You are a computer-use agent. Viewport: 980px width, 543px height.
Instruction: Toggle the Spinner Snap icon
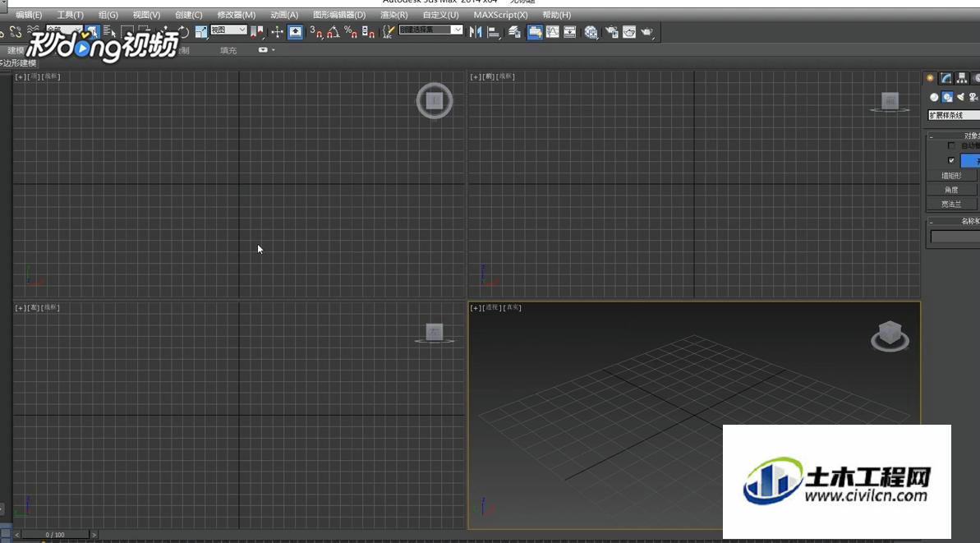(x=368, y=32)
